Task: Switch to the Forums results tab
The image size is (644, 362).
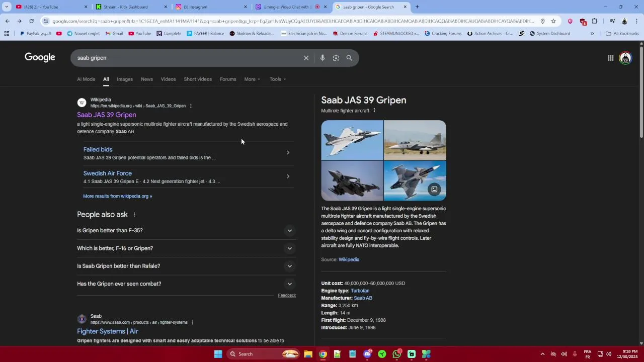Action: [x=228, y=79]
